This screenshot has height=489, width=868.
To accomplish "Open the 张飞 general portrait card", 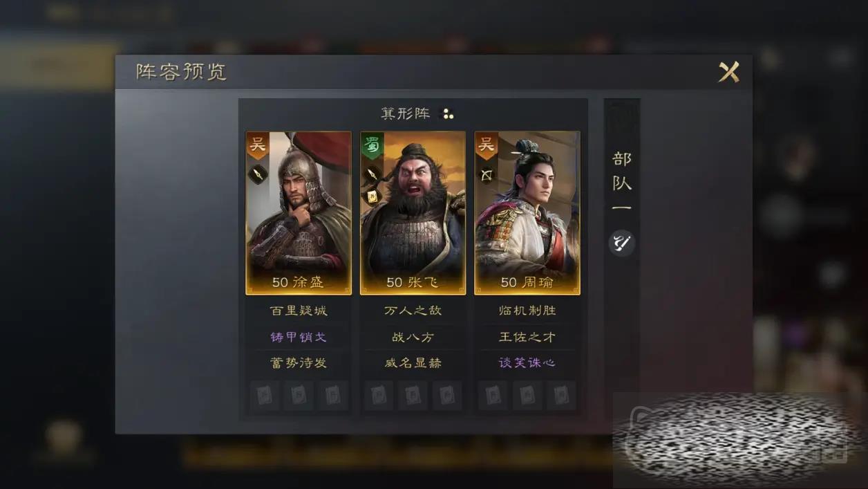I will tap(413, 213).
